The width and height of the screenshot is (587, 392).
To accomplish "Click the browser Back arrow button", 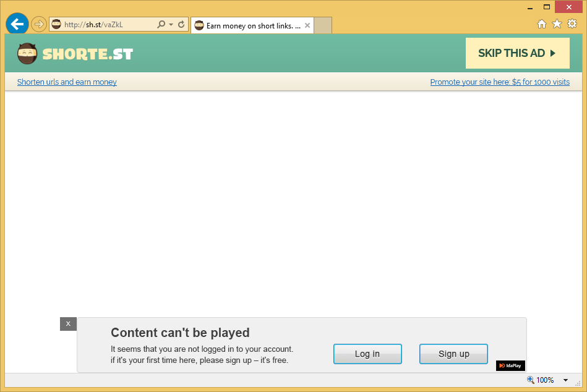I will [x=17, y=25].
